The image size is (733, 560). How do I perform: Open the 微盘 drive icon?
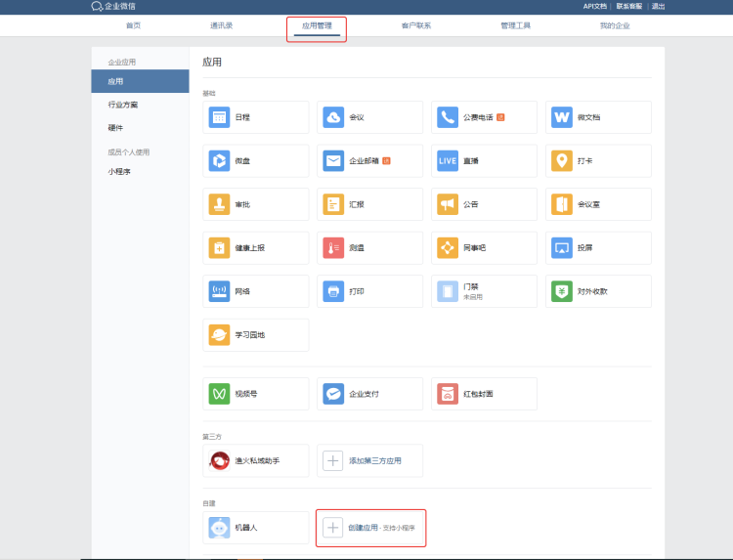pos(219,161)
